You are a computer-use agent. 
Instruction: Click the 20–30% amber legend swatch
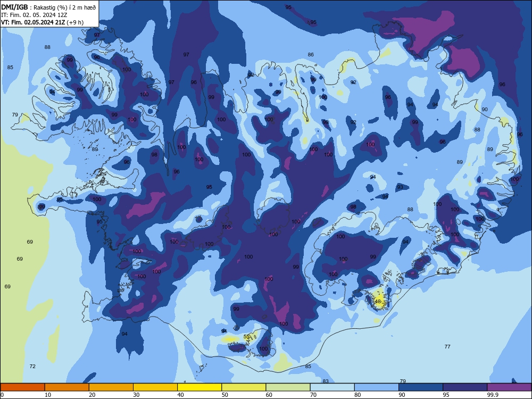pos(111,387)
